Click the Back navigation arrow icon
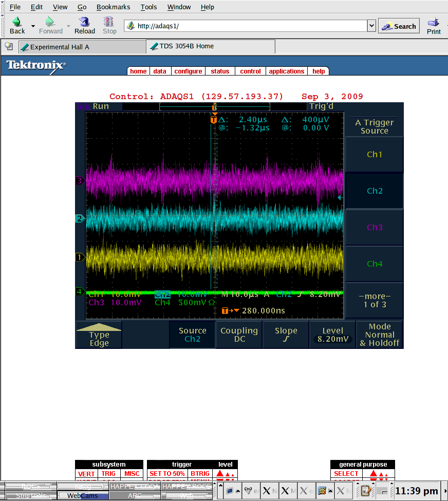 click(x=16, y=22)
